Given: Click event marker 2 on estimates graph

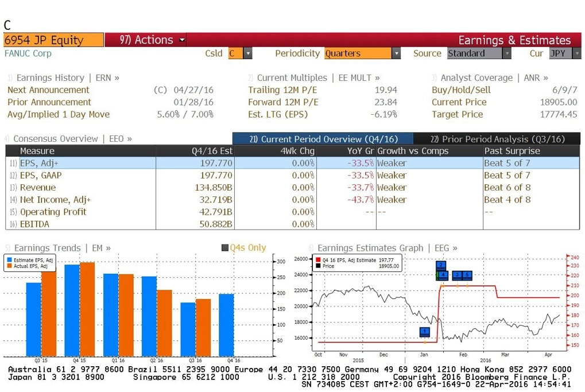Looking at the screenshot, I should coord(441,265).
